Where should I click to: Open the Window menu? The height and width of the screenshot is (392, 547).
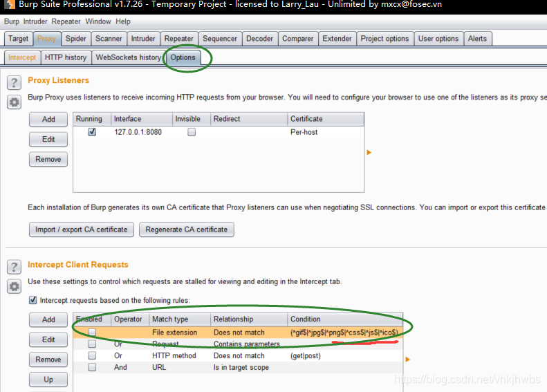[x=98, y=21]
